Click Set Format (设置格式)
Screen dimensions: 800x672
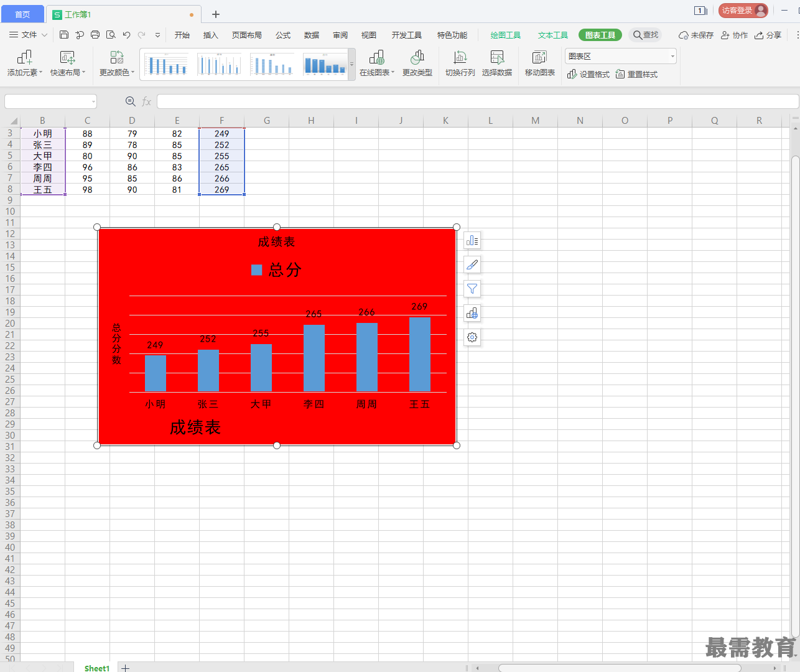point(588,74)
